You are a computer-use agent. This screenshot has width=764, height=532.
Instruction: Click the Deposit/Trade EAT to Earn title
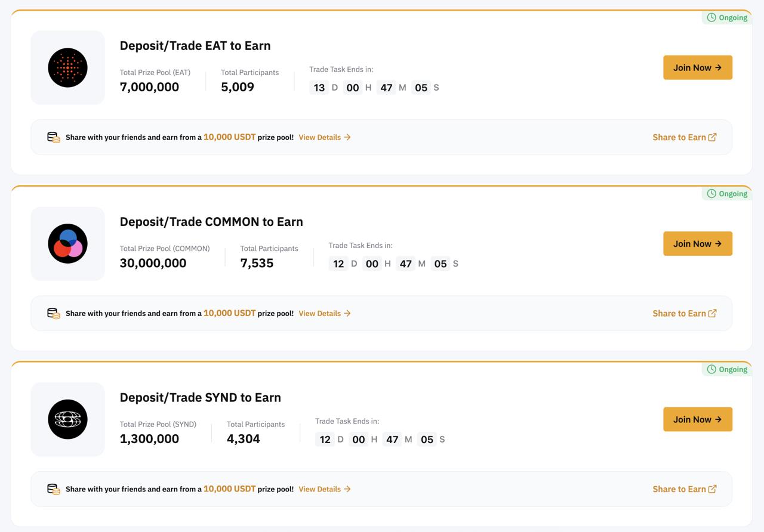click(x=195, y=46)
